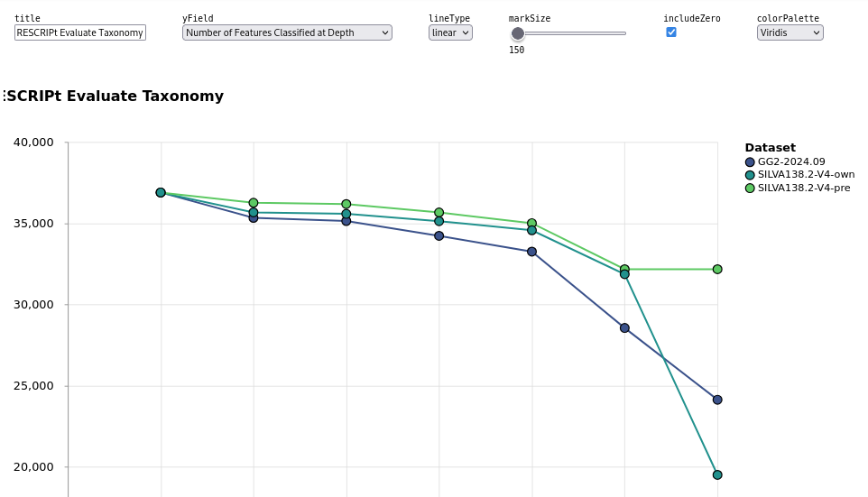Click the SILVA138.2-V4-pre legend label
868x497 pixels.
point(803,189)
